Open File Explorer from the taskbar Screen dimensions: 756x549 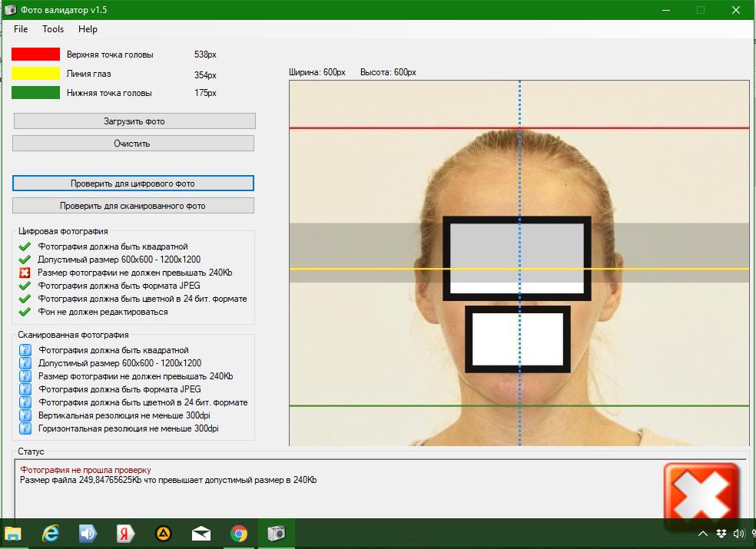pyautogui.click(x=13, y=534)
